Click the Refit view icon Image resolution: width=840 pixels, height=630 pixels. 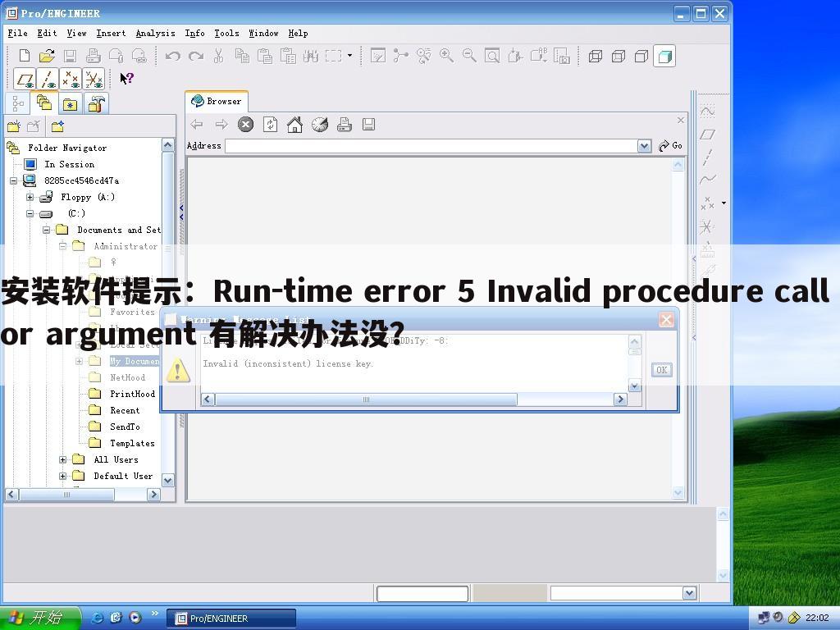pyautogui.click(x=492, y=56)
